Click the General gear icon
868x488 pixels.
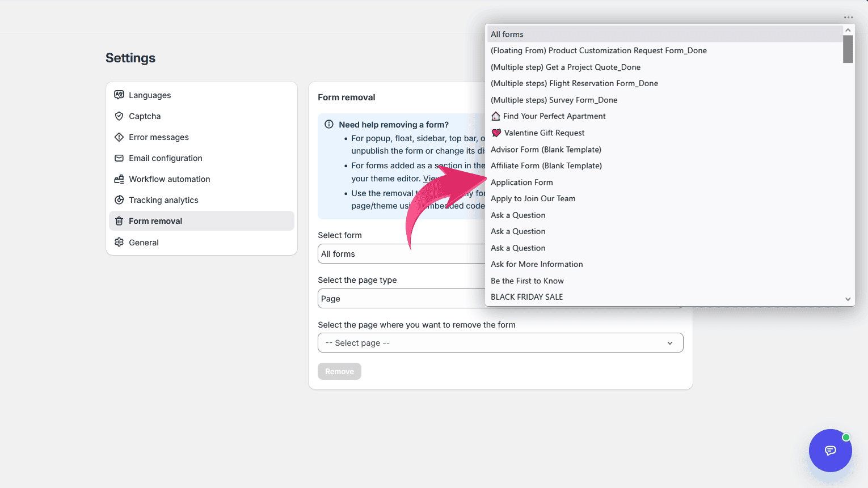119,242
